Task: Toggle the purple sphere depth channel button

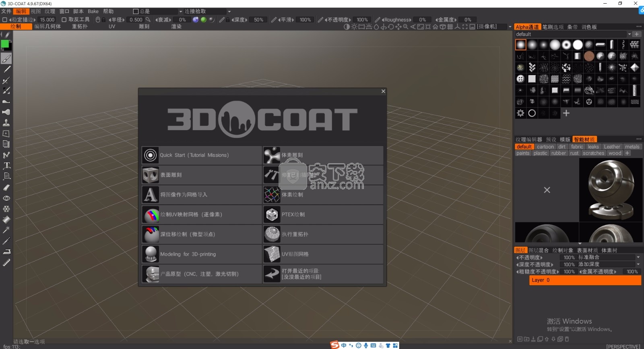Action: coord(196,19)
